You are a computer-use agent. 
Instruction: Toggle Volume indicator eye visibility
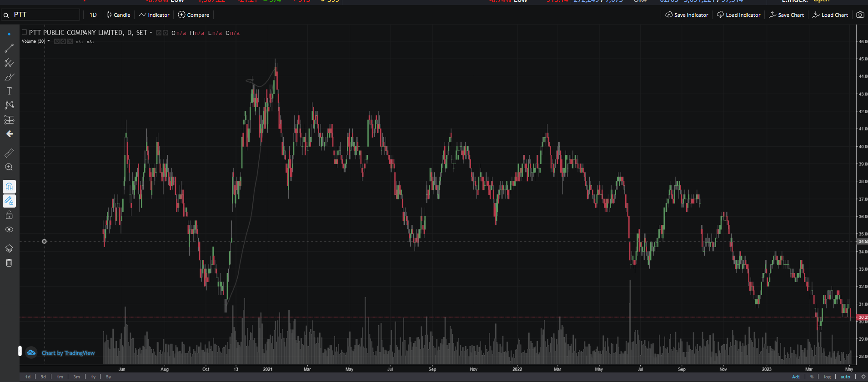point(57,41)
